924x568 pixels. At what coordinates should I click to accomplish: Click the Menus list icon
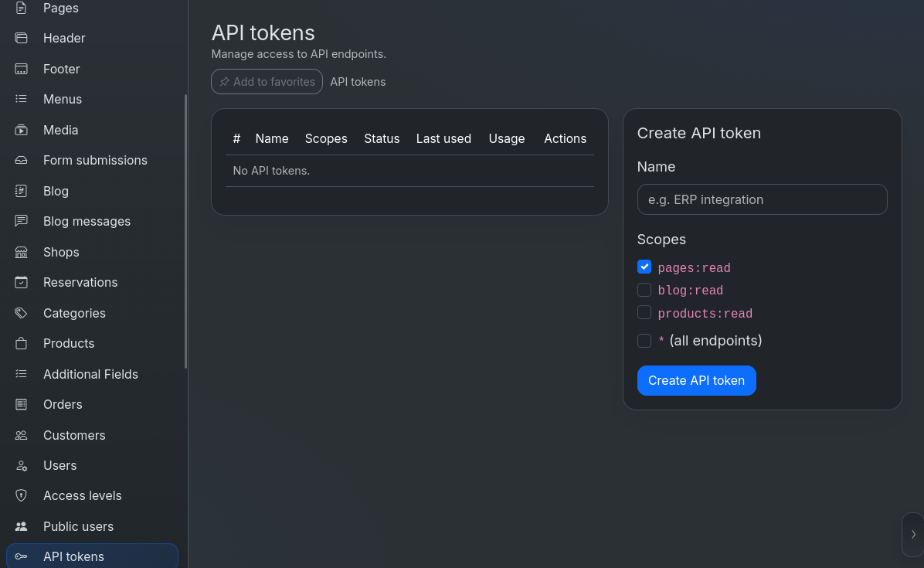click(21, 99)
